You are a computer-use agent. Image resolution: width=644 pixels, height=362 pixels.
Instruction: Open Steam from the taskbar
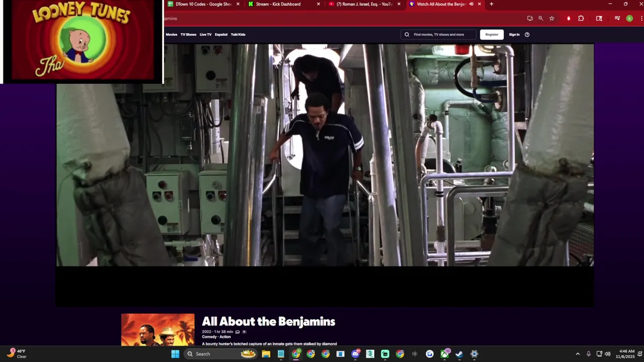[x=459, y=354]
